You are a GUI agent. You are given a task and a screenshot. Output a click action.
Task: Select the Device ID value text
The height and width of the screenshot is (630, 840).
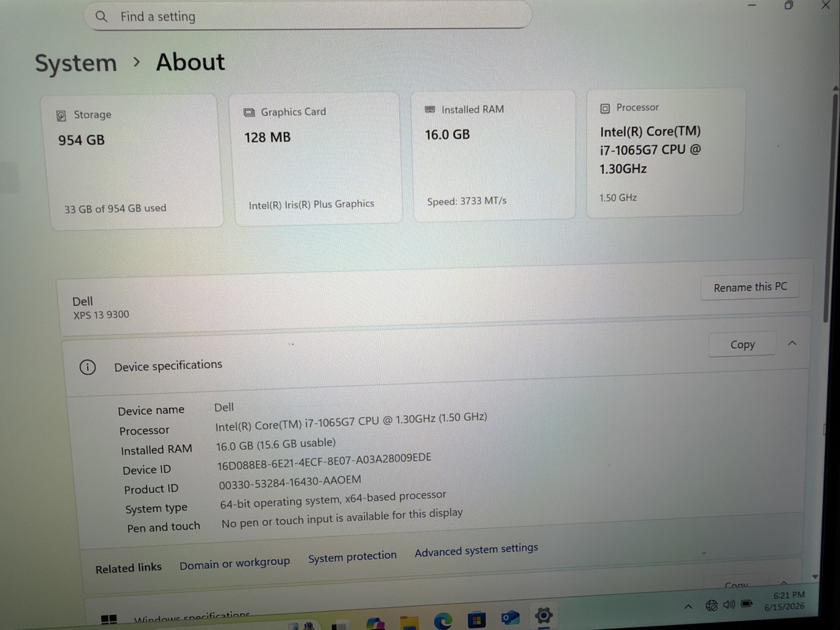[324, 461]
